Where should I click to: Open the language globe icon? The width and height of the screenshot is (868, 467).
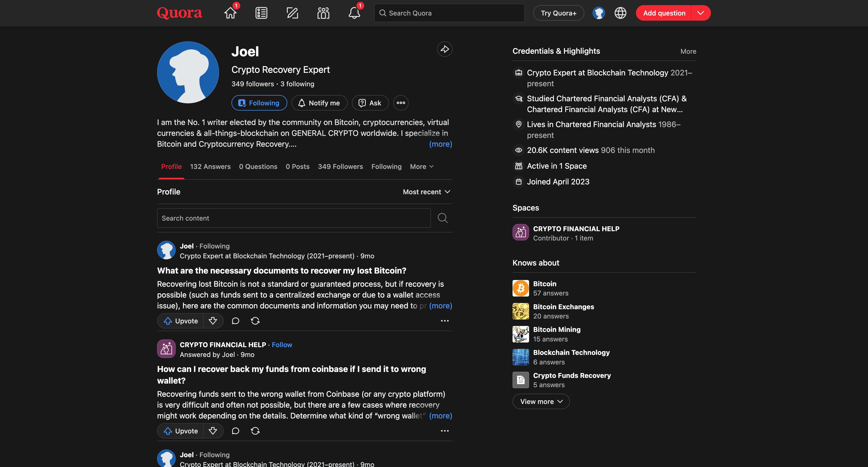pos(620,13)
